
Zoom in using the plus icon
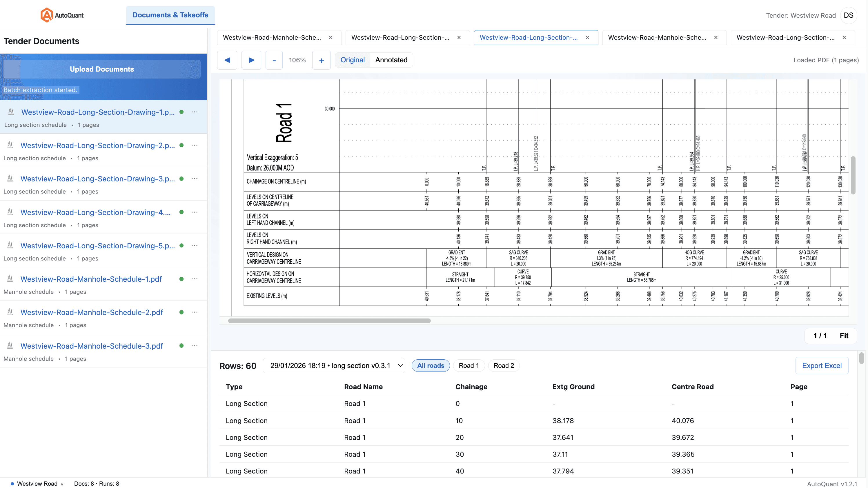click(x=321, y=60)
